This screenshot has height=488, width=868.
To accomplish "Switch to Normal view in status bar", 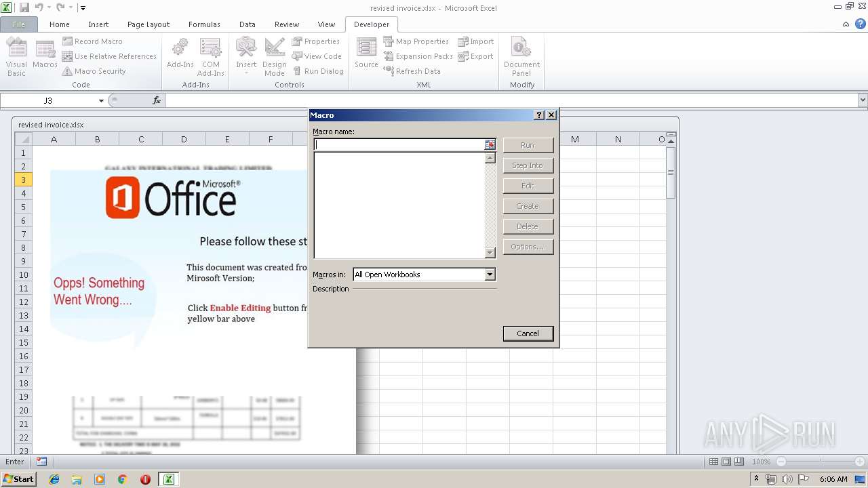I will (x=713, y=462).
